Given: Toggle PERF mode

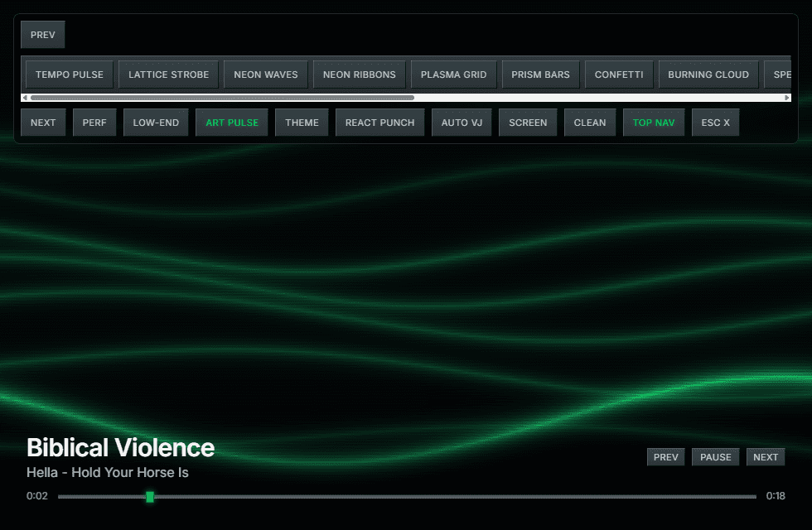Looking at the screenshot, I should pyautogui.click(x=94, y=123).
